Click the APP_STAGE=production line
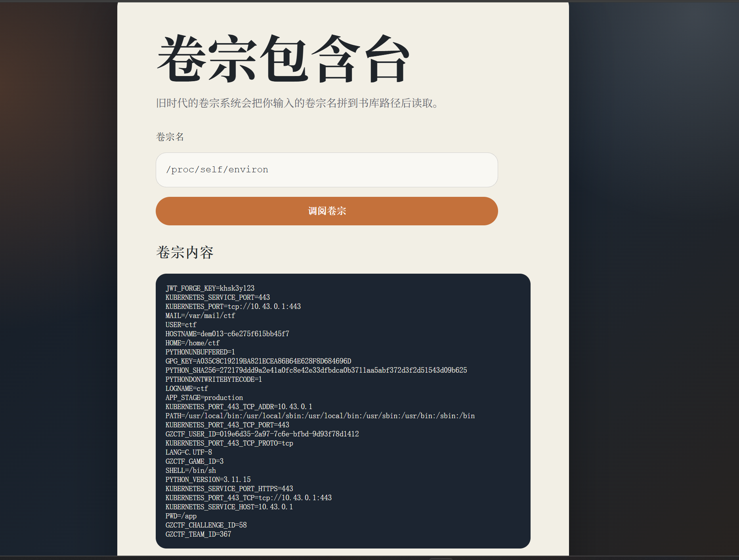This screenshot has height=560, width=739. coord(204,398)
